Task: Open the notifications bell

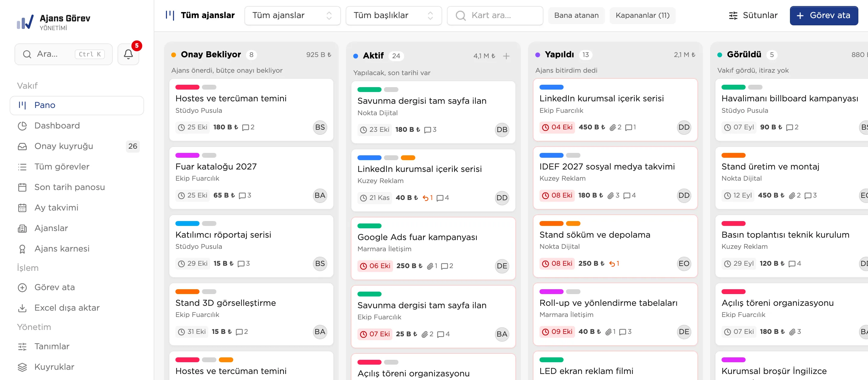Action: tap(128, 54)
